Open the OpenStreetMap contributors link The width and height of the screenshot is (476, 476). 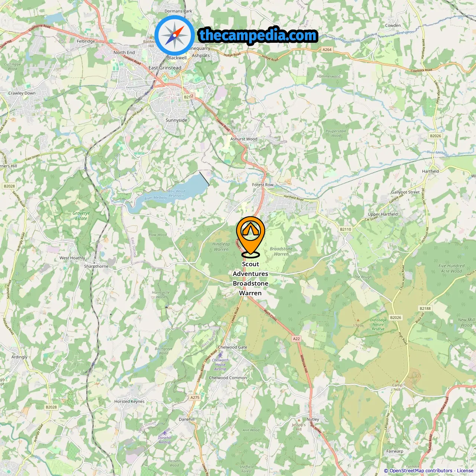pyautogui.click(x=421, y=471)
